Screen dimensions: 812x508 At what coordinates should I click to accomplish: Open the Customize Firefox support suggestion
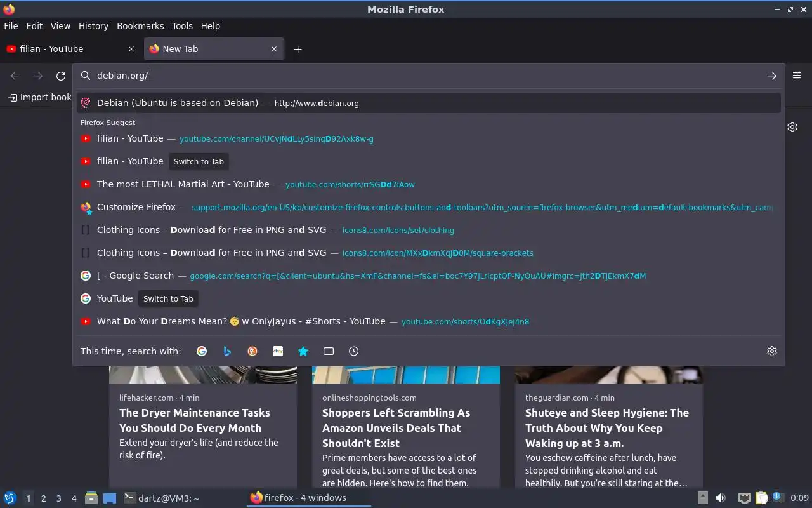(429, 207)
